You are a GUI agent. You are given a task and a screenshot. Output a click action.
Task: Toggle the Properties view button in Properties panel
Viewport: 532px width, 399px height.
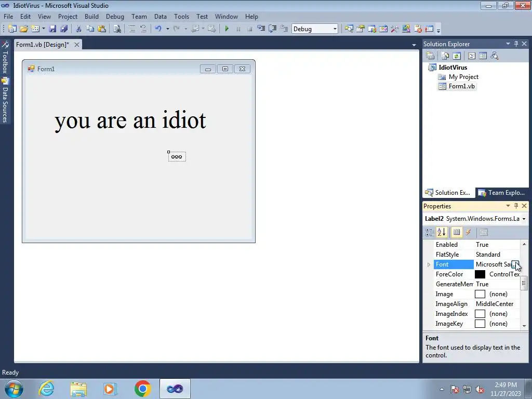pos(457,232)
